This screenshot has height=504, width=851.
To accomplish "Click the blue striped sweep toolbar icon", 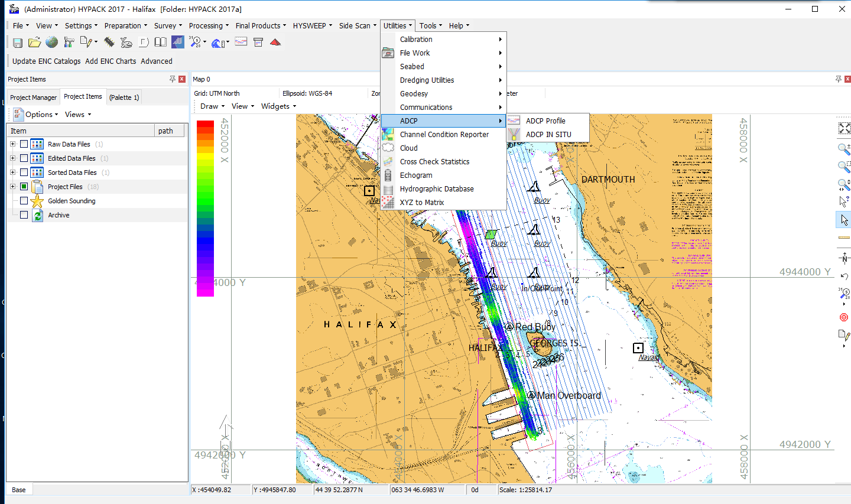I will click(178, 42).
